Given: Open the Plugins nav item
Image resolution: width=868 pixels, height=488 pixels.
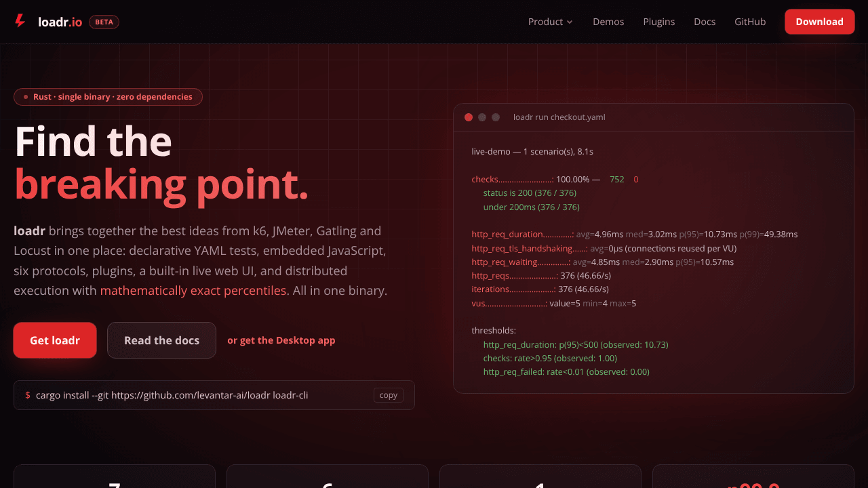Looking at the screenshot, I should (659, 22).
